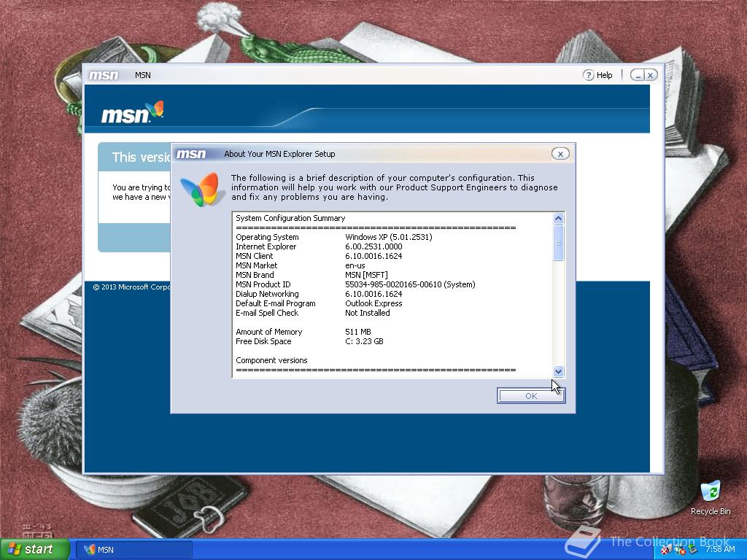Click the '© 2013 Microsoft Corp' copyright text
This screenshot has height=560, width=747.
pos(131,287)
